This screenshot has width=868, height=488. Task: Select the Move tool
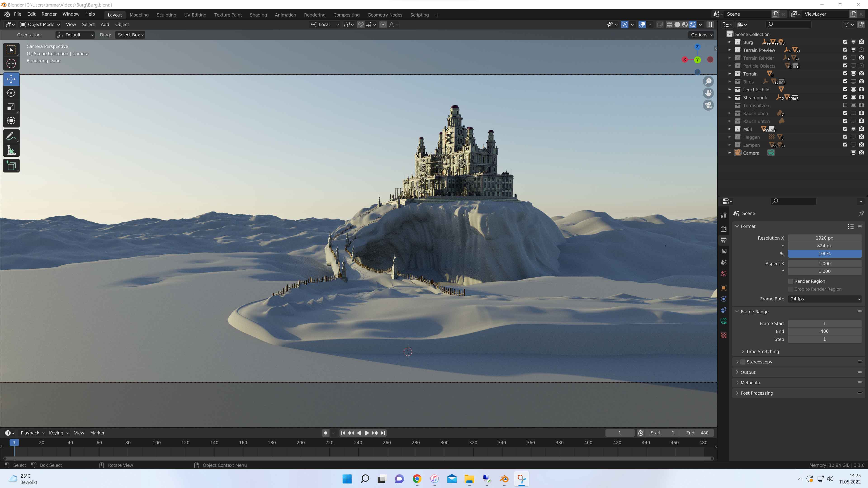11,79
